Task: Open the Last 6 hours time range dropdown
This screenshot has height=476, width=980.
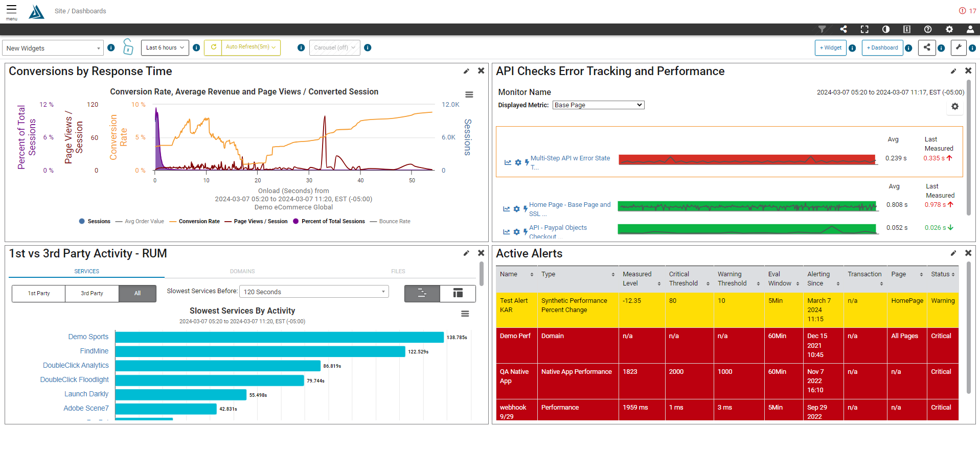Action: click(165, 47)
